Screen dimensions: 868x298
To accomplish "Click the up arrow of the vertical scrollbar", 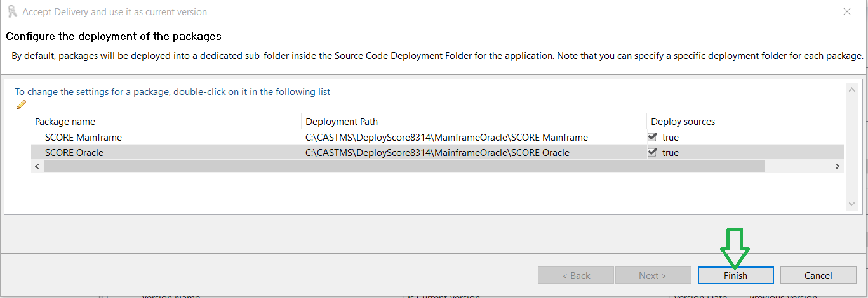I will tap(851, 90).
